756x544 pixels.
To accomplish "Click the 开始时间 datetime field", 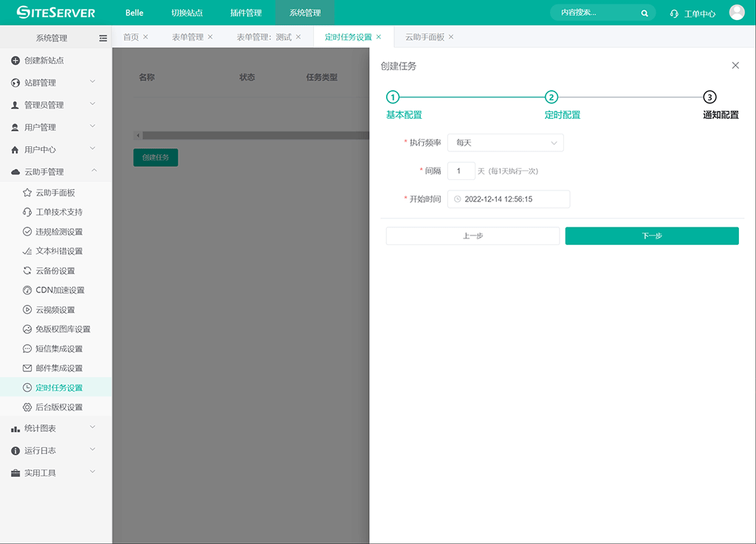I will coord(509,199).
